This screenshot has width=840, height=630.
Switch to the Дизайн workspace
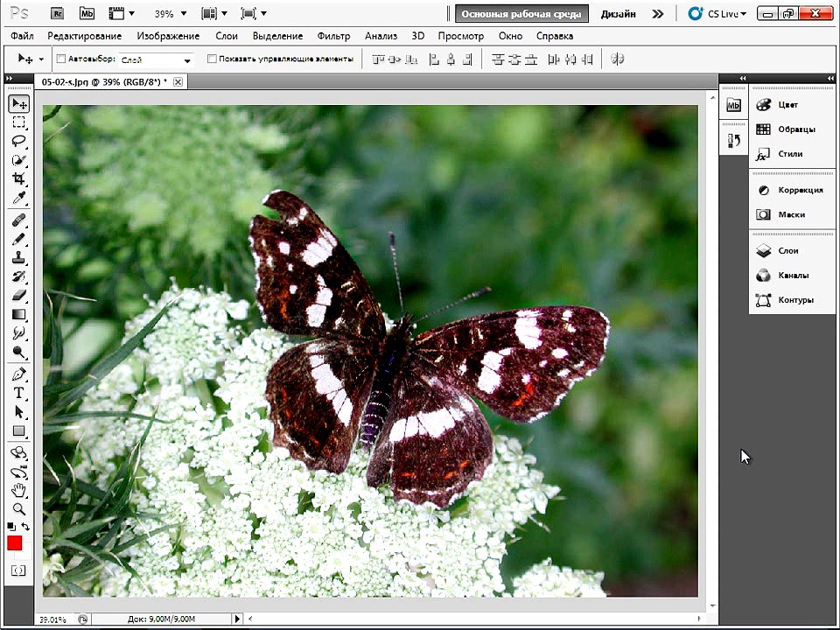(619, 14)
